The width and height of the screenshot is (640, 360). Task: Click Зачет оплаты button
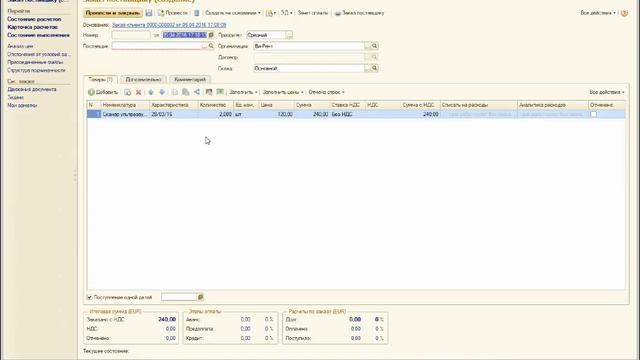(x=313, y=13)
